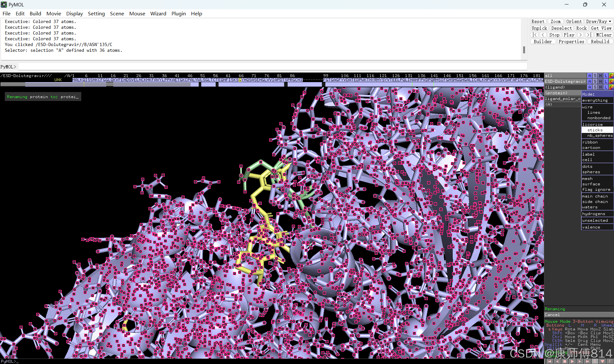Click the Get View button
Viewport: 614px width, 364px height.
(x=601, y=28)
